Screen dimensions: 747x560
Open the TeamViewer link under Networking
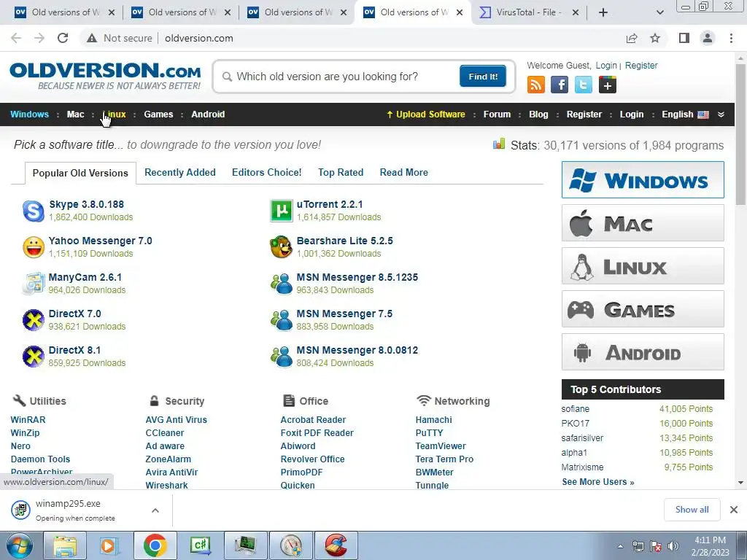441,446
